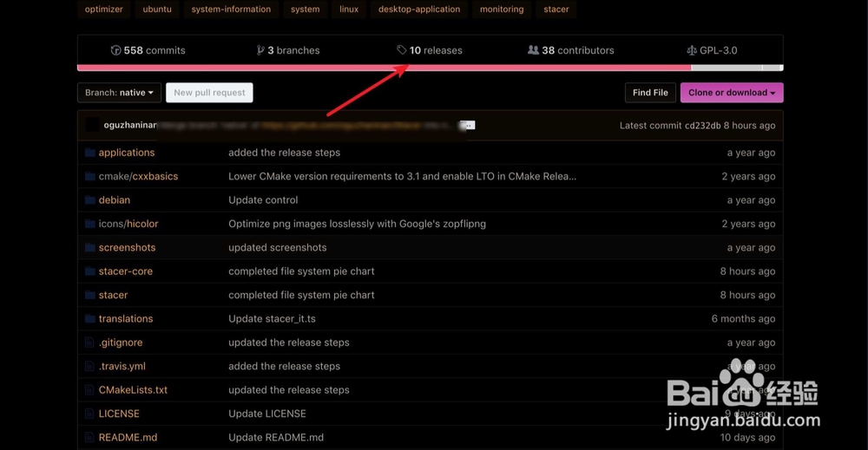Open the .gitignore file
This screenshot has width=868, height=450.
(x=121, y=342)
